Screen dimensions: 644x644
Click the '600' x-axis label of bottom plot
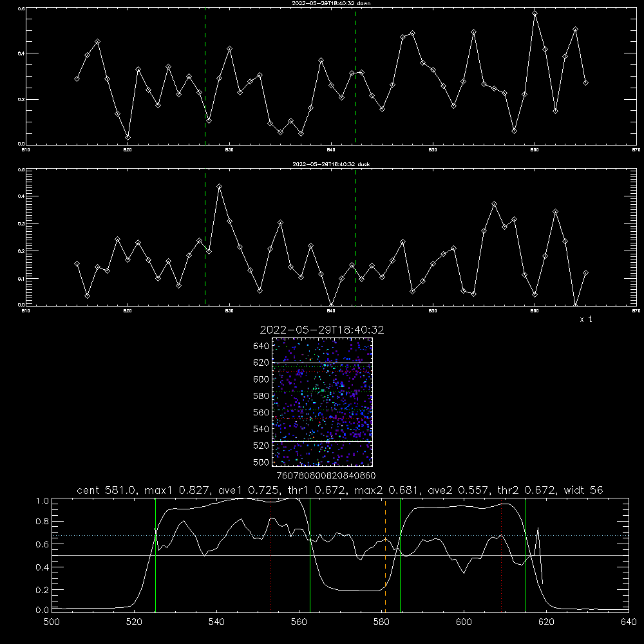click(x=464, y=622)
